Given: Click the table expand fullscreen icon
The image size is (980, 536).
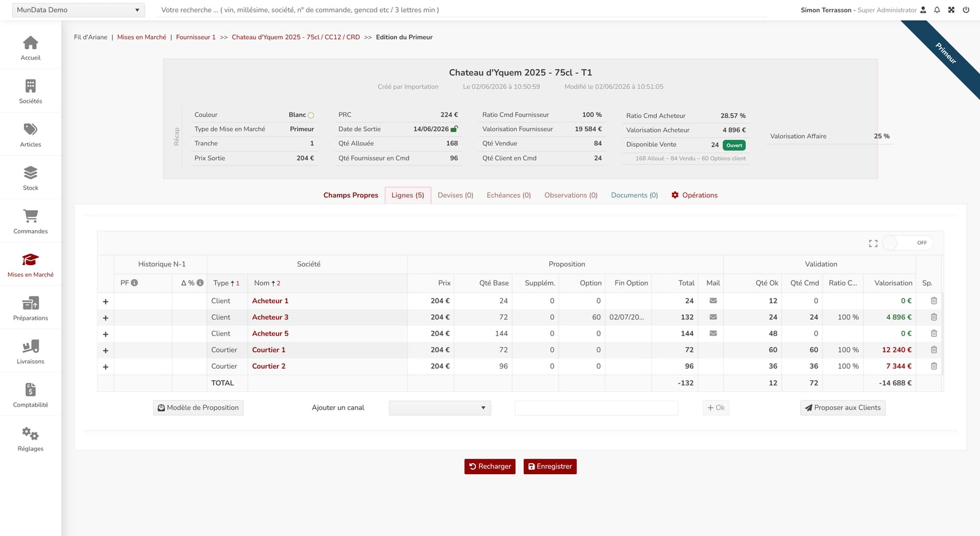Looking at the screenshot, I should coord(873,243).
